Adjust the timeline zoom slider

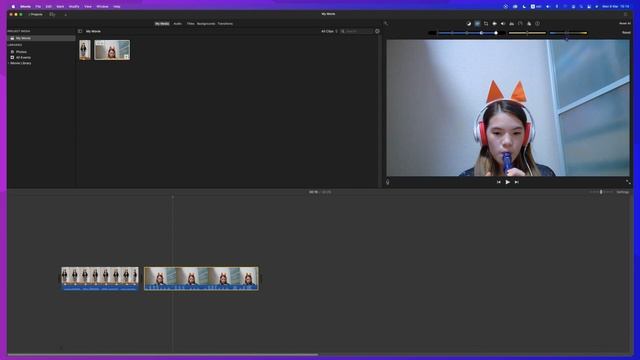coord(601,192)
